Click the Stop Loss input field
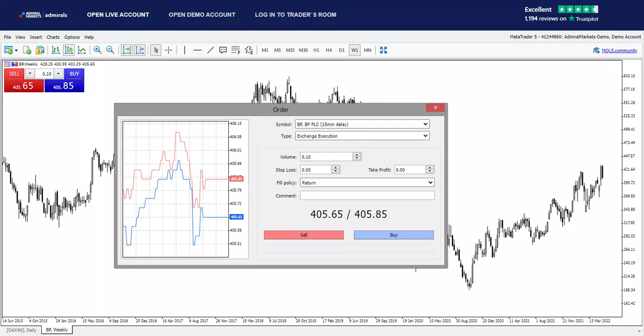 (315, 170)
